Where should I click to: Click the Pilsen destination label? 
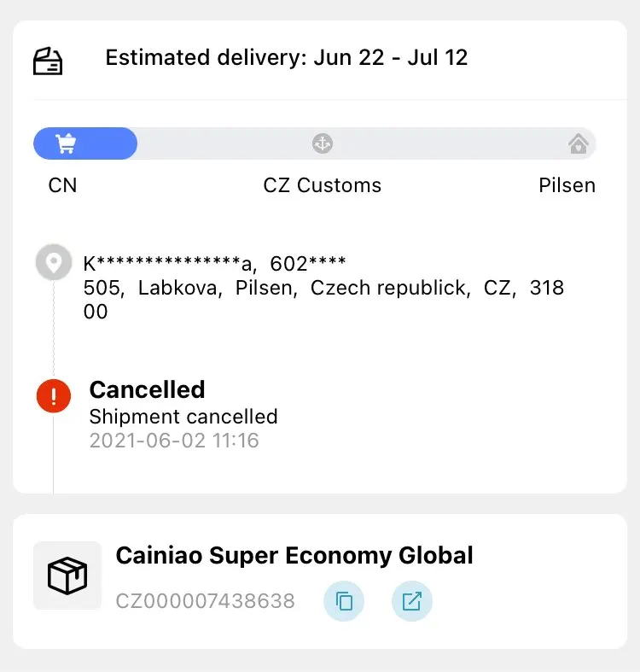567,185
